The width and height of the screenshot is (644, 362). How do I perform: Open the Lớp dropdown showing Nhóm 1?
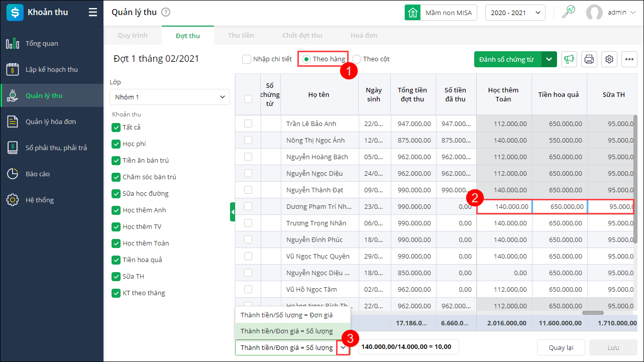[x=169, y=97]
